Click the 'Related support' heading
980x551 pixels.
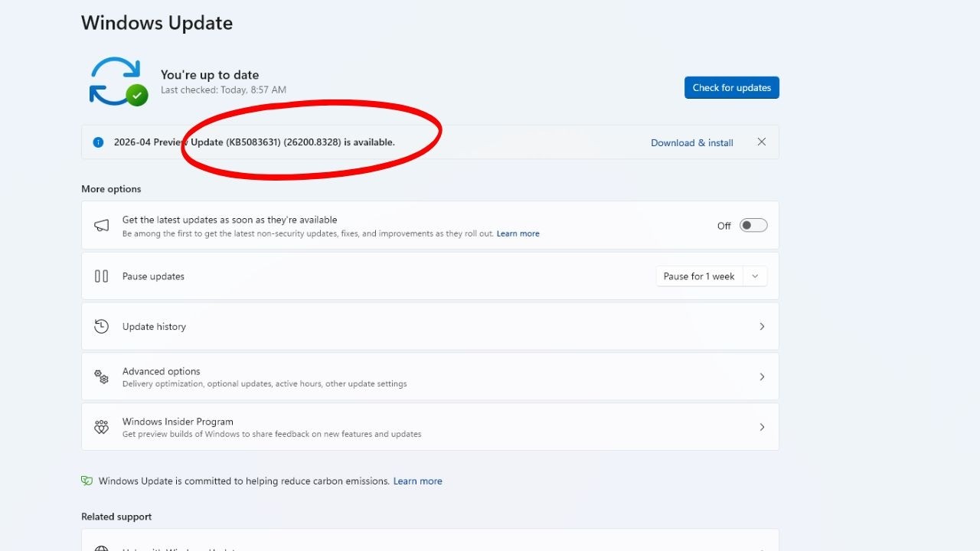point(116,517)
